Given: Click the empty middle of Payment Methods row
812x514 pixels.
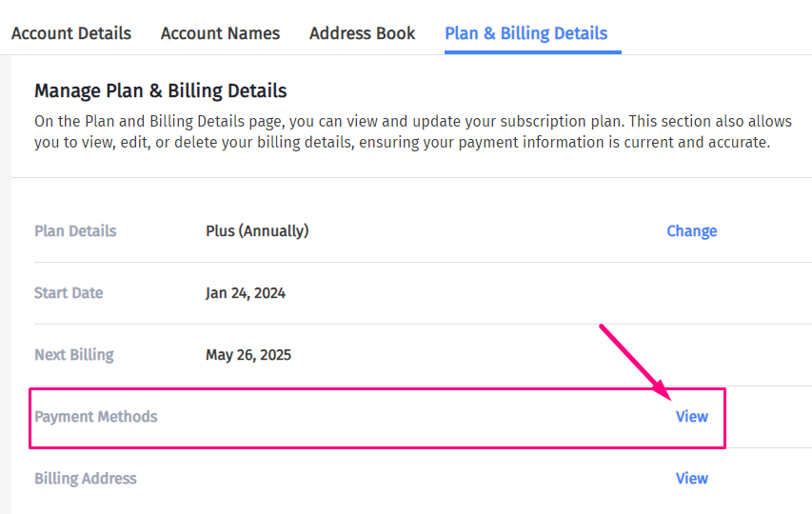Looking at the screenshot, I should coord(409,417).
